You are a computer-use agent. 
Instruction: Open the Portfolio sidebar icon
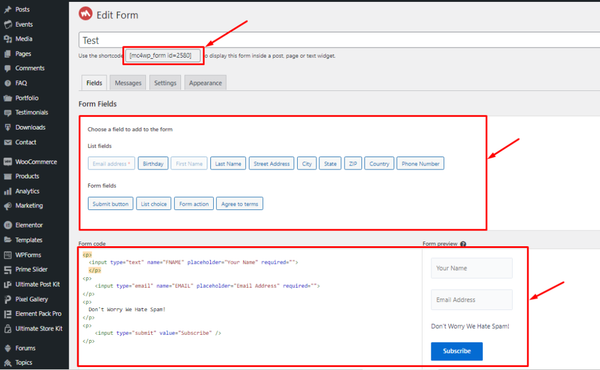coord(8,98)
